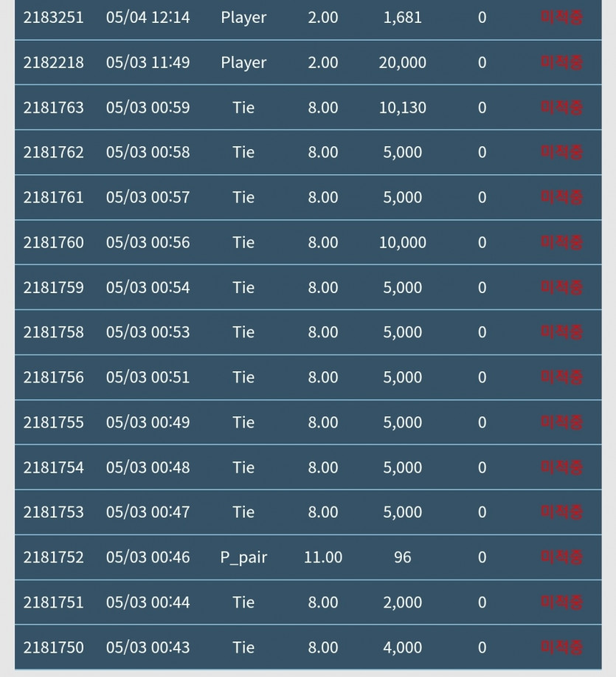Select the P_pair bet type cell
This screenshot has width=616, height=677.
(243, 557)
